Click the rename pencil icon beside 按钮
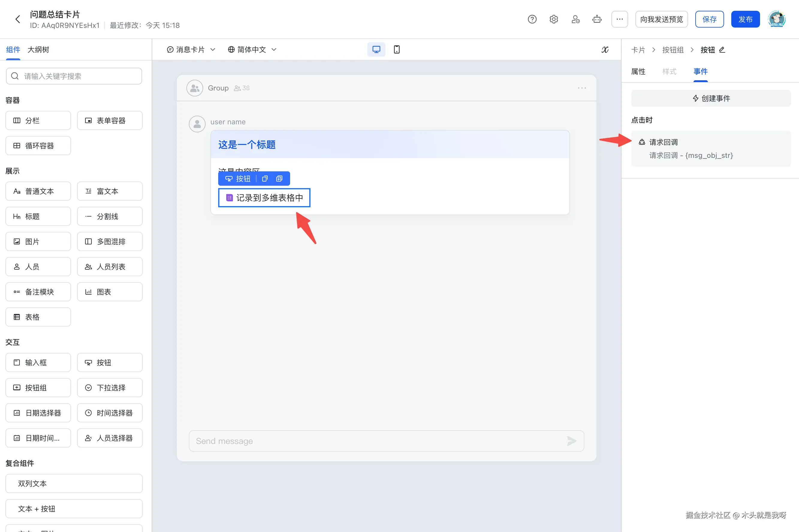The width and height of the screenshot is (799, 532). click(722, 50)
